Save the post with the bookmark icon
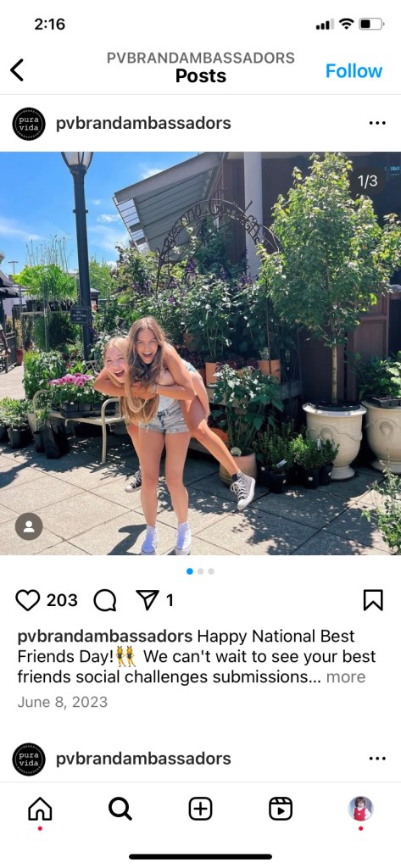The height and width of the screenshot is (868, 401). 373,600
